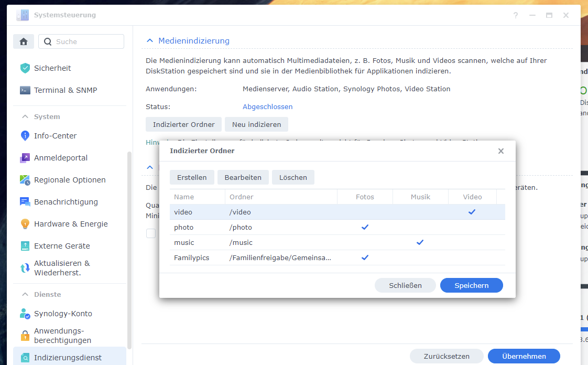Select the photo row name
The height and width of the screenshot is (365, 588).
pyautogui.click(x=184, y=227)
